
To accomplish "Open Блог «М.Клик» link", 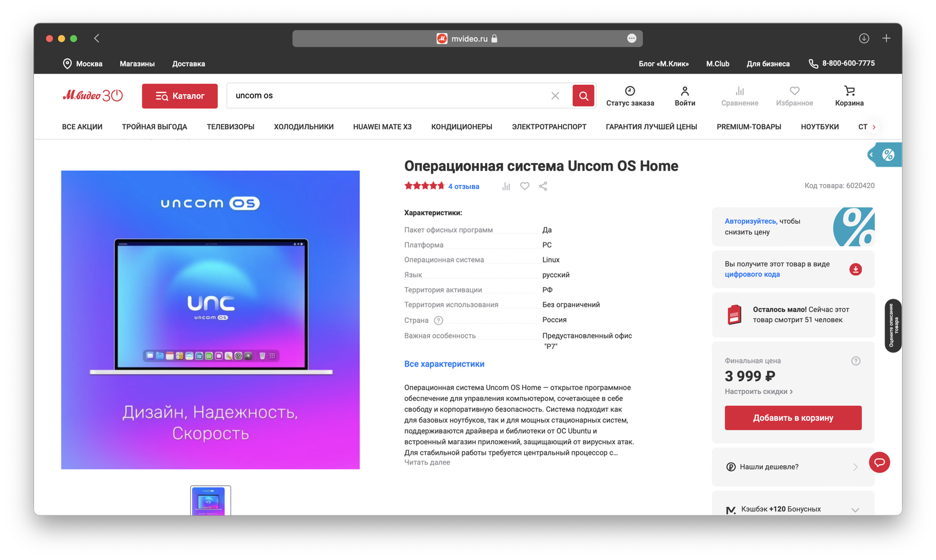I will (x=663, y=64).
